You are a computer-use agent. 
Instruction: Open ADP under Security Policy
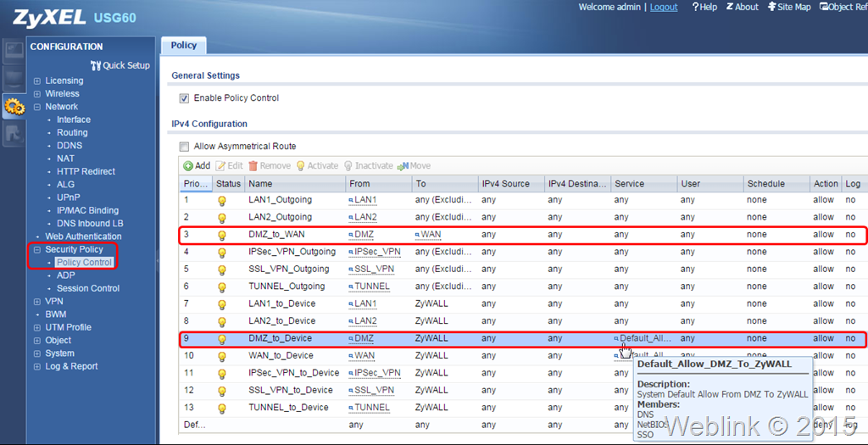[66, 275]
